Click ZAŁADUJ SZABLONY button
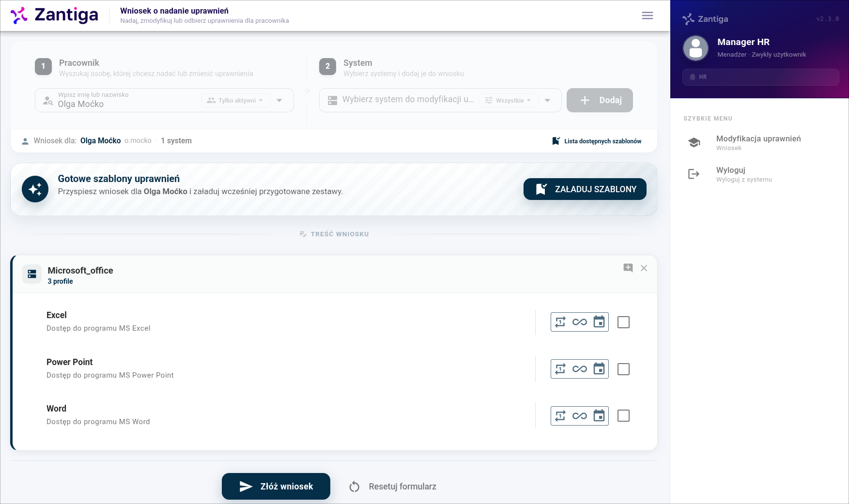 pos(585,189)
